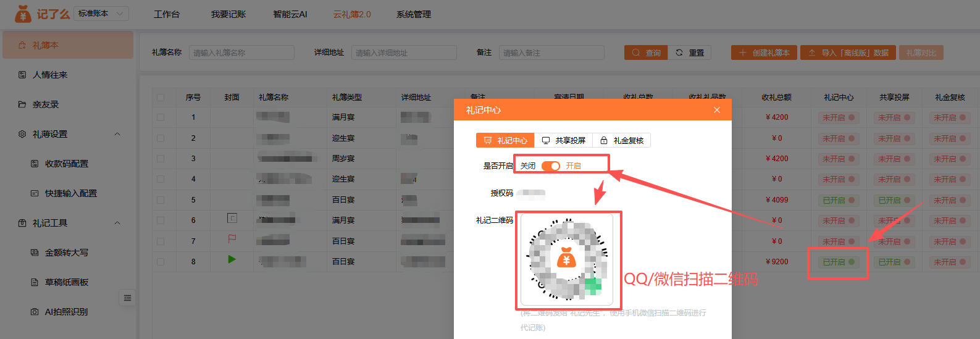Open 收款码配置 settings
Screen dimensions: 980x339
coord(68,164)
